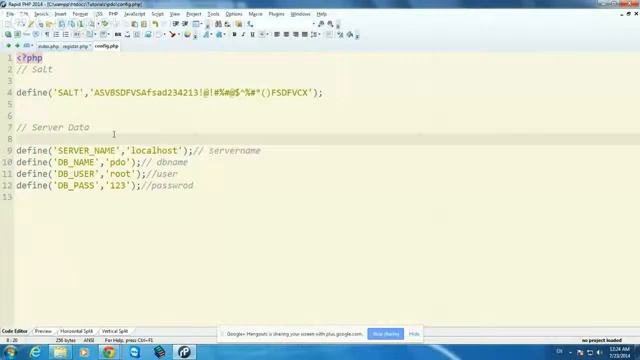
Task: Open the JavaScript menu
Action: click(x=134, y=14)
